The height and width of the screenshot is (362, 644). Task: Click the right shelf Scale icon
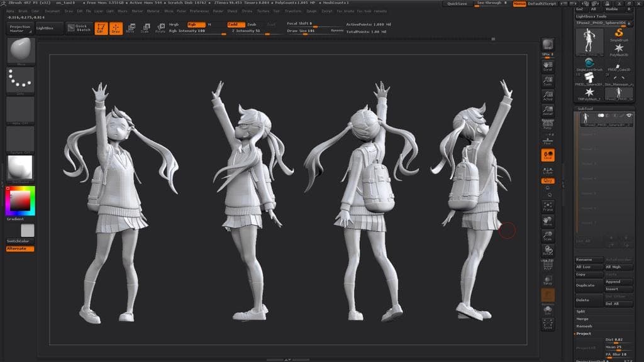tap(548, 236)
